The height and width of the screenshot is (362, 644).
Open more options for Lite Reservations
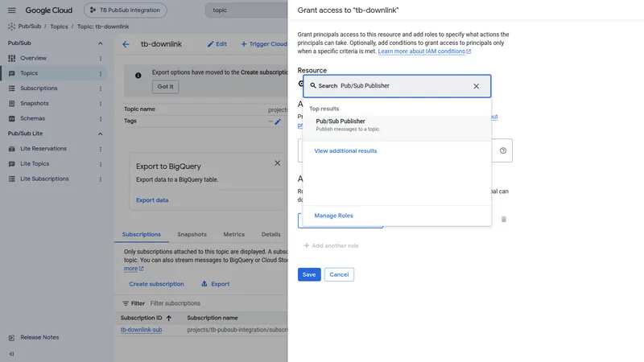tap(101, 149)
